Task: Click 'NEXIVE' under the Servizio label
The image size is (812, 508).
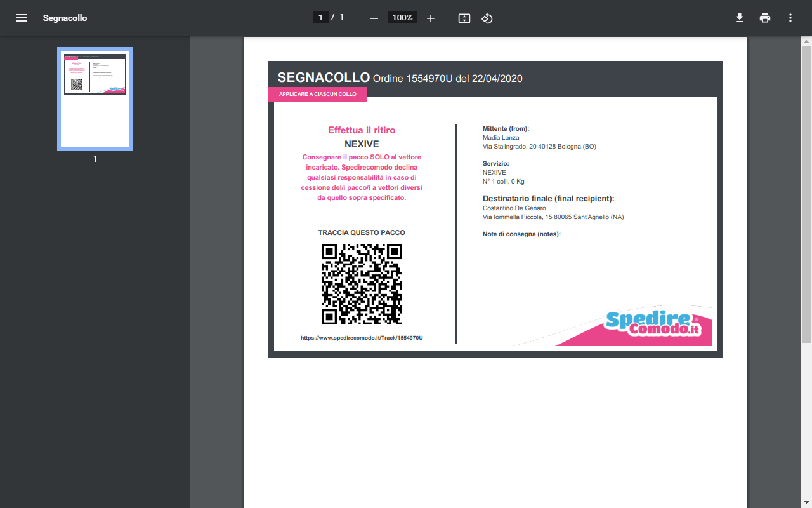Action: (x=494, y=173)
